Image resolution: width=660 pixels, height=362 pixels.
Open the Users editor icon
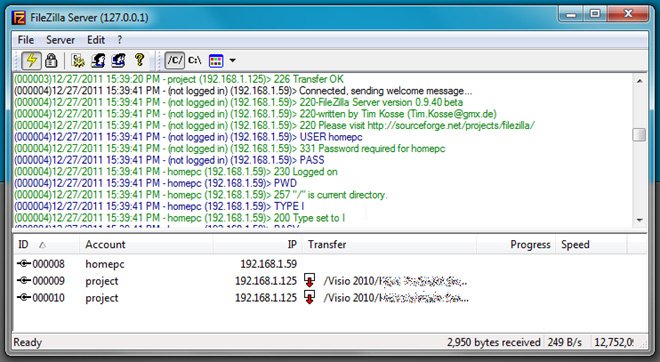click(98, 61)
